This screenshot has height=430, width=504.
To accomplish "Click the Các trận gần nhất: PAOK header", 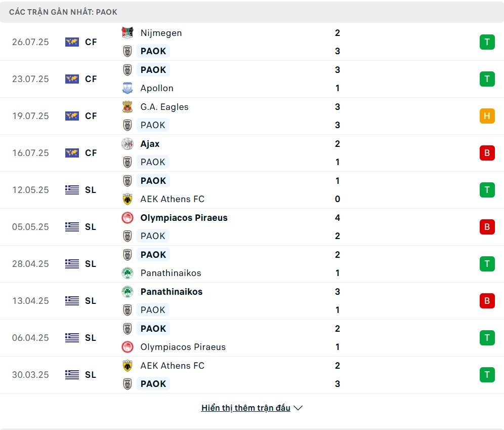I will (x=63, y=12).
